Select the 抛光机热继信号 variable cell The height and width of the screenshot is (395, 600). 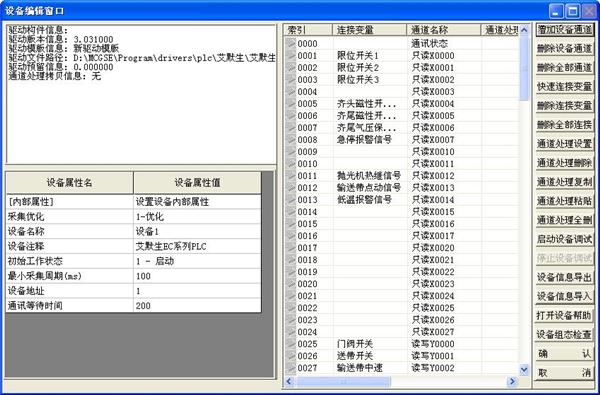369,176
